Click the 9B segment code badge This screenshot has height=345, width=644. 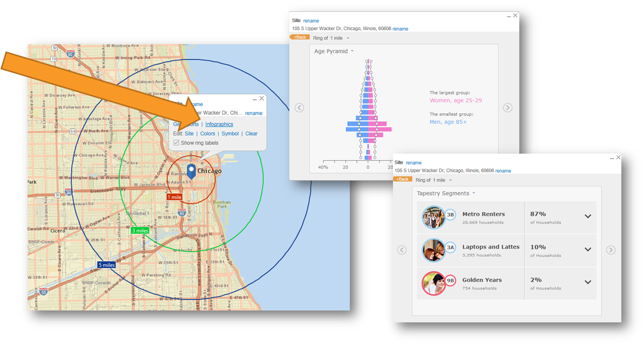451,281
